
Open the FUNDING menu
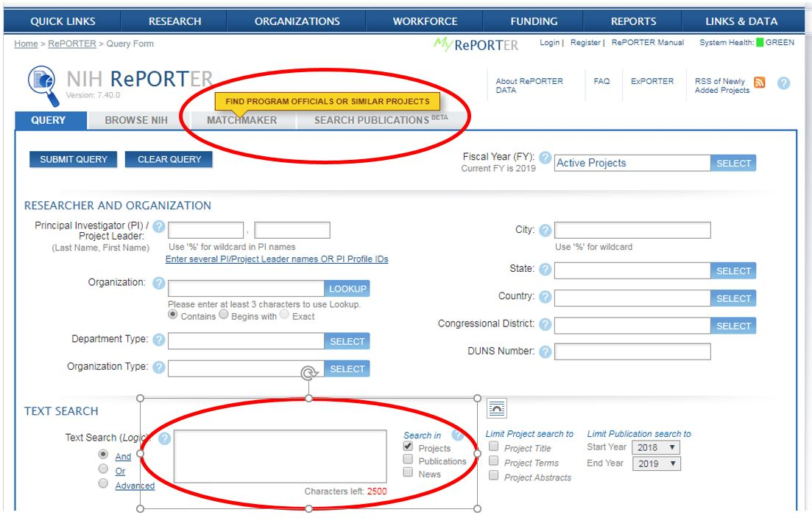point(534,21)
